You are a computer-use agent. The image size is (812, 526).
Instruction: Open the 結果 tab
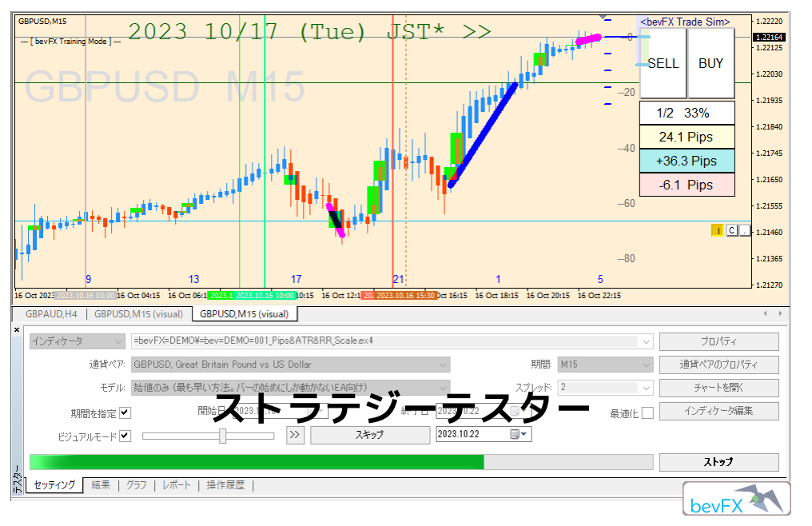tap(101, 485)
